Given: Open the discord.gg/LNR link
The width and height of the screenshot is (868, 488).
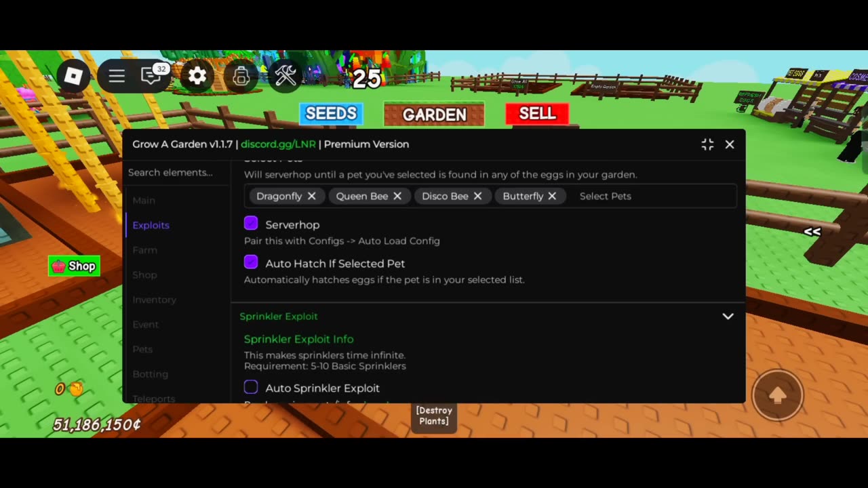Looking at the screenshot, I should point(278,144).
